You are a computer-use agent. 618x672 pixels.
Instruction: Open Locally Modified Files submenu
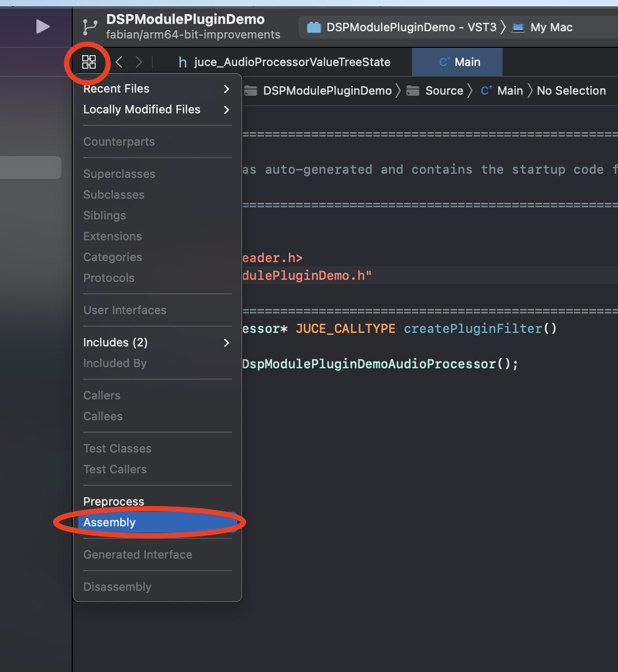click(x=158, y=110)
